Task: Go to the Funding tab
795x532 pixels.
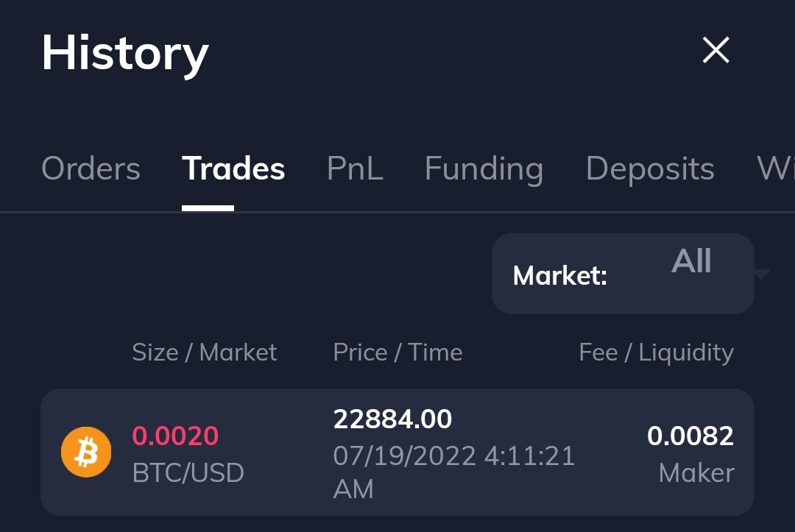Action: [x=484, y=169]
